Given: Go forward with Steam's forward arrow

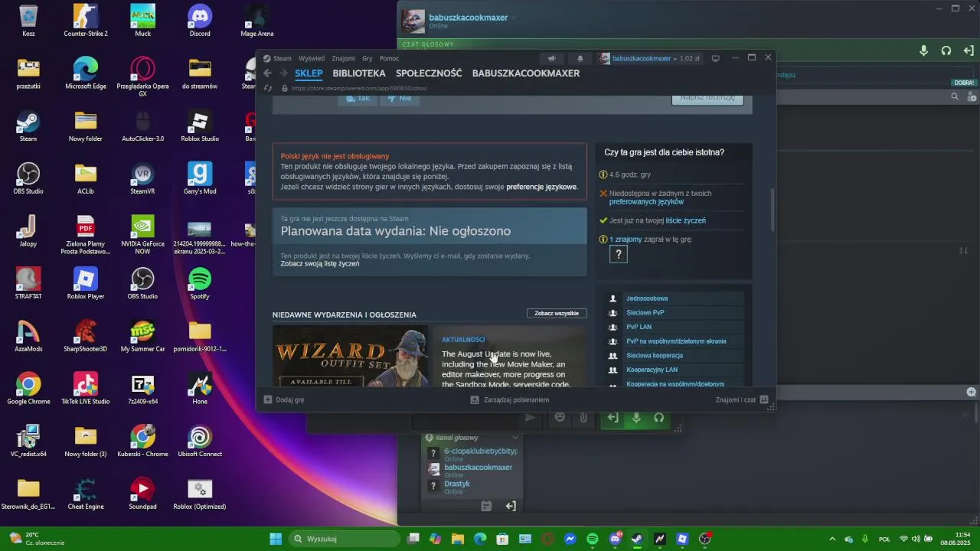Looking at the screenshot, I should pos(283,73).
